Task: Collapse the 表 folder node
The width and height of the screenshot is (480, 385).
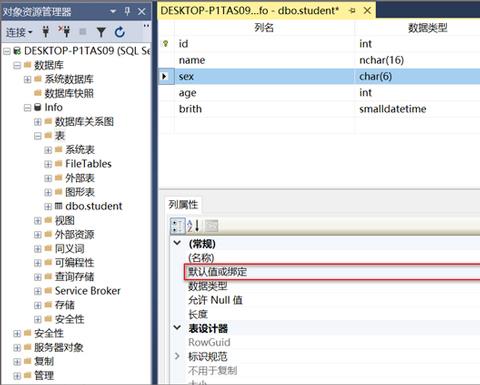Action: [38, 136]
